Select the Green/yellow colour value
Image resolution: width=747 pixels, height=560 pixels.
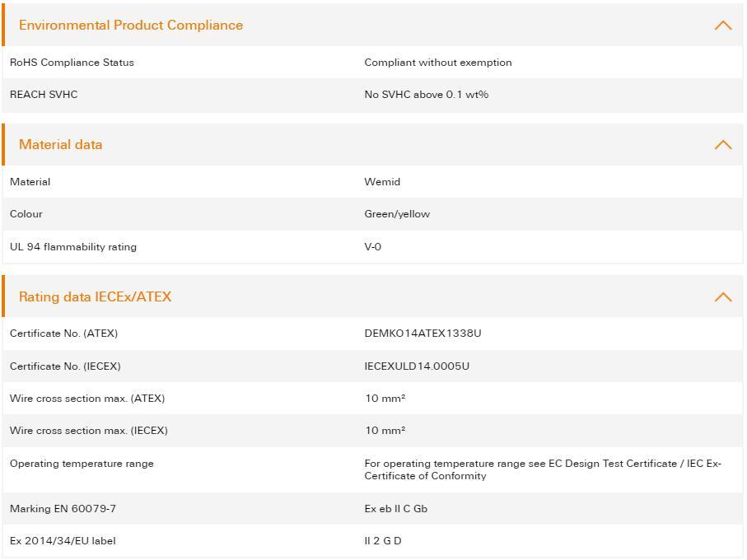coord(397,214)
